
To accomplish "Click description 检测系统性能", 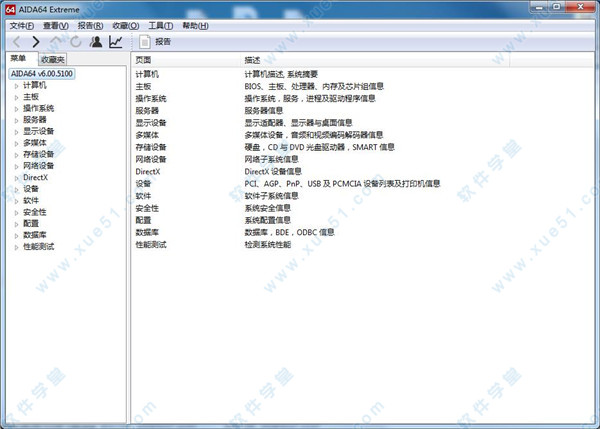I will point(267,245).
